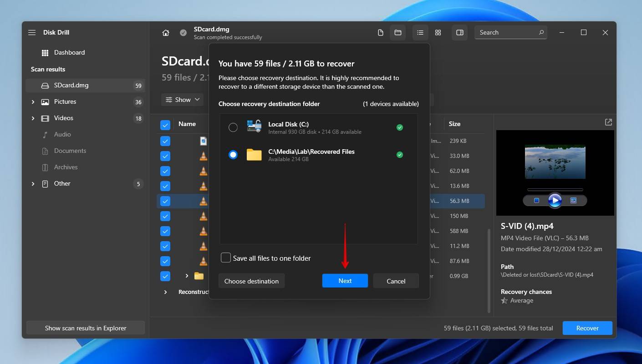Open the Disk Drill hamburger menu
Screen dimensions: 642x364
coord(31,32)
